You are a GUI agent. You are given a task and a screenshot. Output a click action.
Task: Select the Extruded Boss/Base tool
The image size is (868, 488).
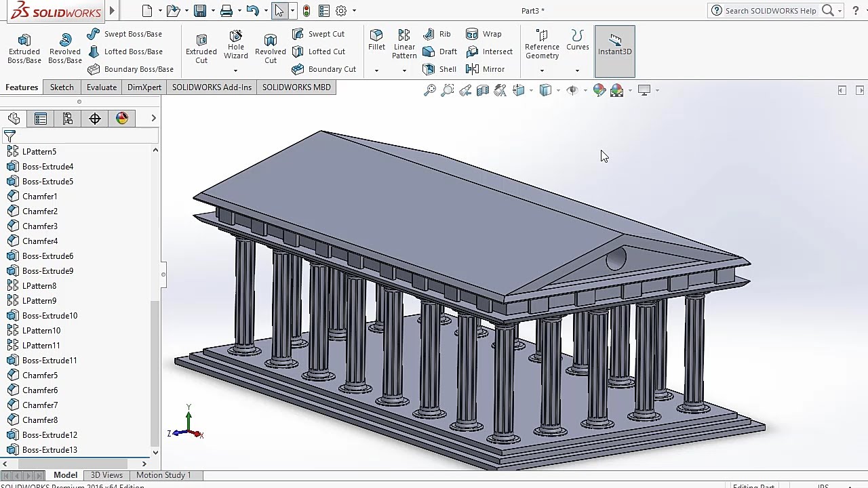24,49
